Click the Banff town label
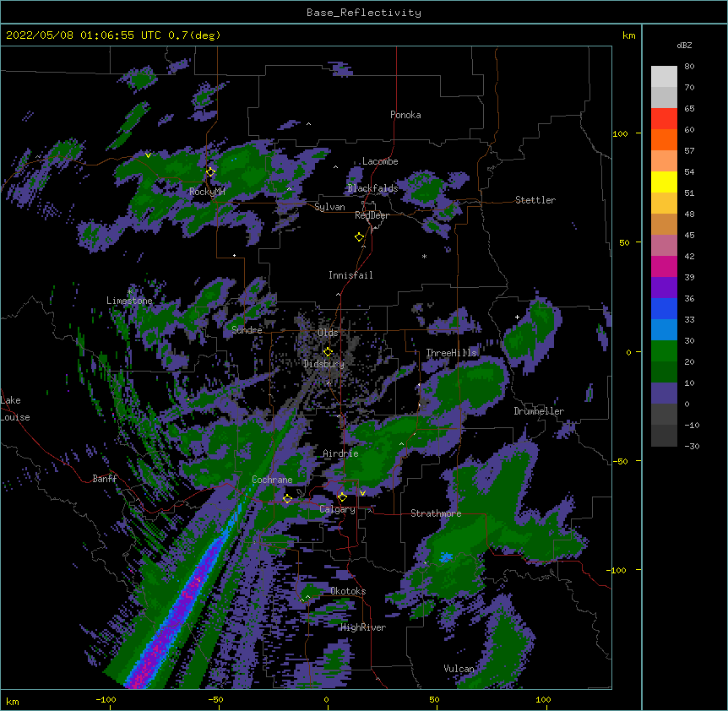Viewport: 728px width, 711px height. click(x=105, y=479)
